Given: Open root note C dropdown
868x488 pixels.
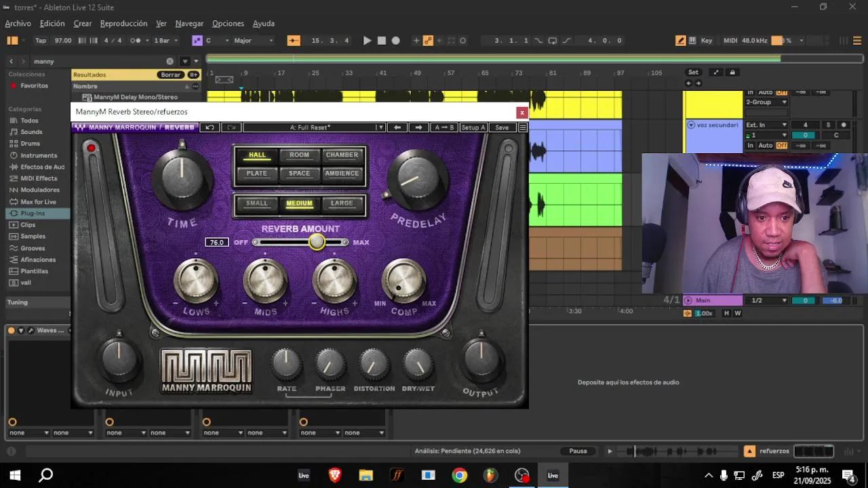Looking at the screenshot, I should click(x=216, y=41).
